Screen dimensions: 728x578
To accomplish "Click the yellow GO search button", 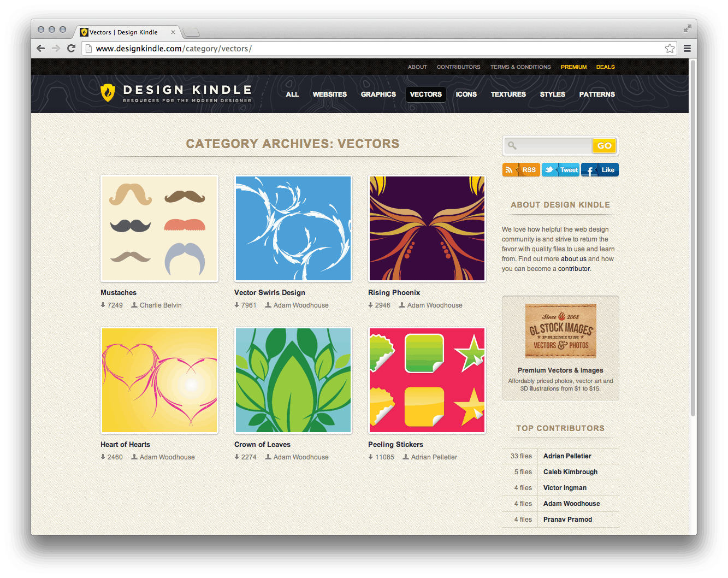I will 604,146.
